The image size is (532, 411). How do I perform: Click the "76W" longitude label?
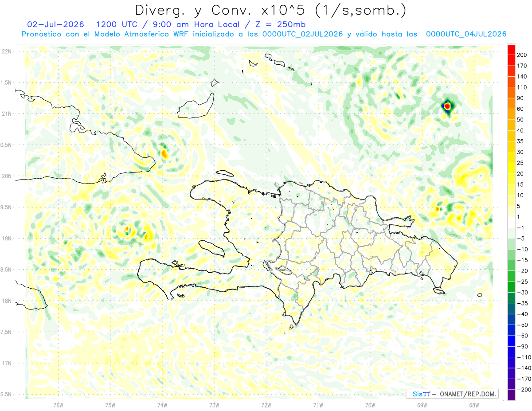click(58, 405)
